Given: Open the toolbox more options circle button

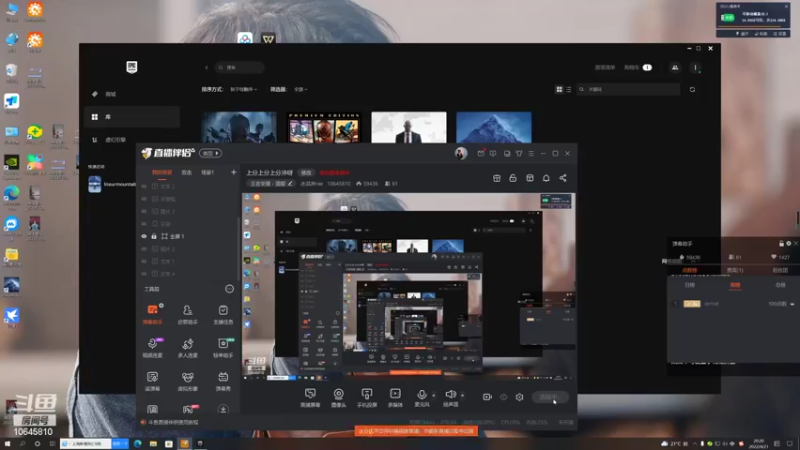Looking at the screenshot, I should tap(230, 289).
